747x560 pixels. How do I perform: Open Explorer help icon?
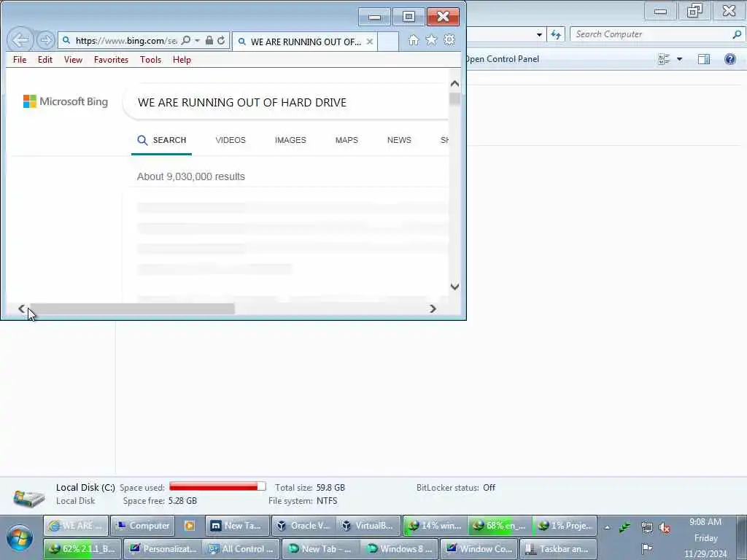(x=729, y=59)
